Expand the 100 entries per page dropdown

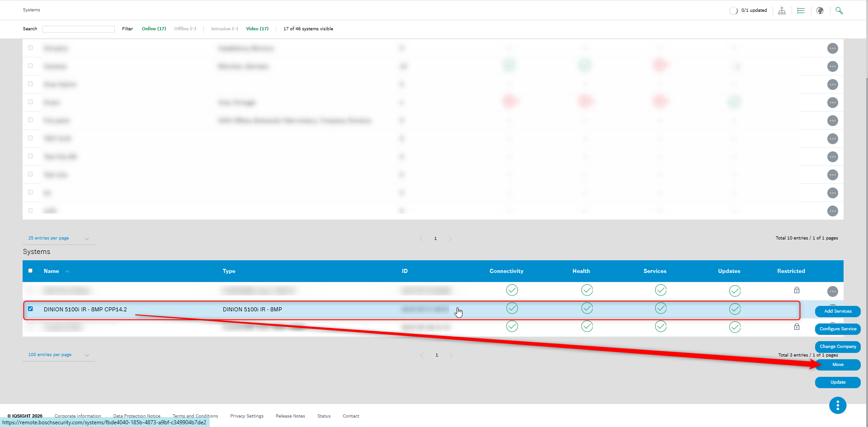click(59, 355)
